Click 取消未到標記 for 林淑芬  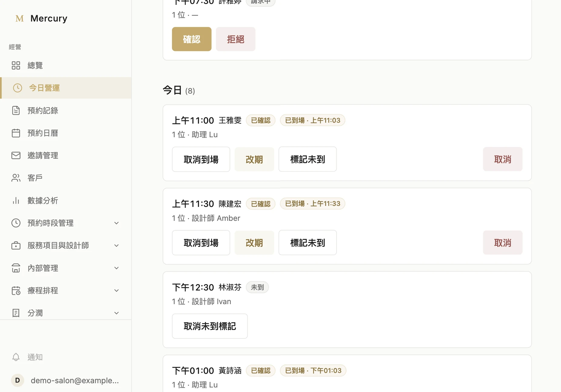pos(210,326)
